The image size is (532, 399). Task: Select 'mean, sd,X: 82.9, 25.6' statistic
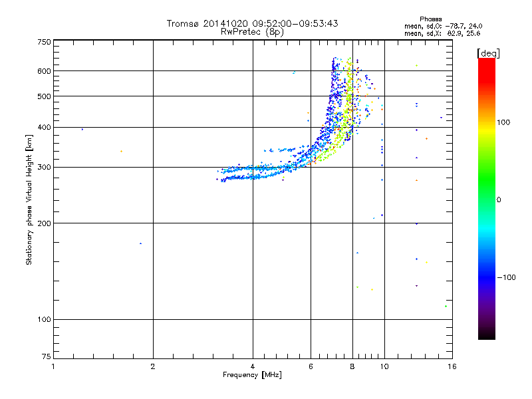442,33
